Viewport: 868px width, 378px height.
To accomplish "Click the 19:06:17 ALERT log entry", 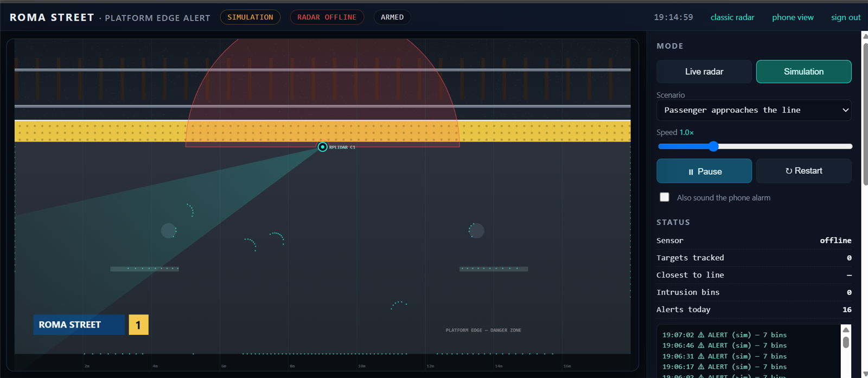I will (x=724, y=367).
